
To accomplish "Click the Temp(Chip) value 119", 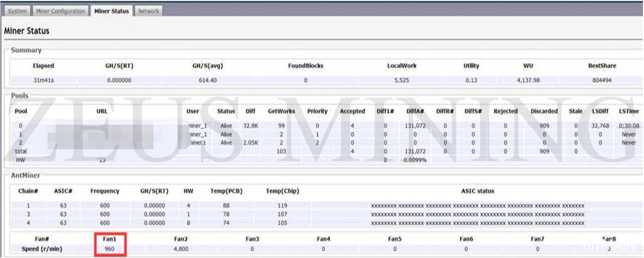I will click(282, 205).
